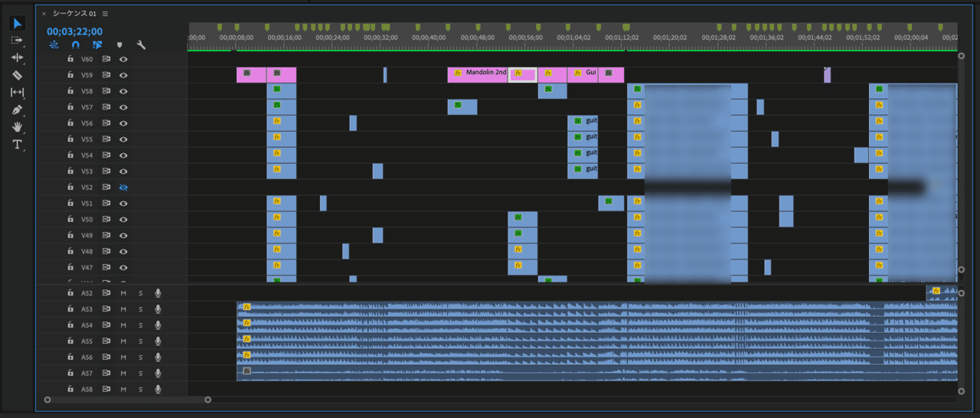Enable voice-over record on A55

click(x=158, y=341)
